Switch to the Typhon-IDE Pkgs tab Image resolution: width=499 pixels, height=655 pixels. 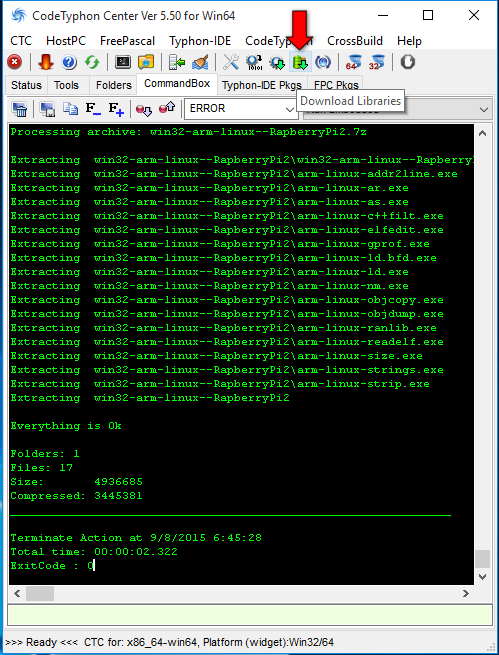pyautogui.click(x=262, y=85)
